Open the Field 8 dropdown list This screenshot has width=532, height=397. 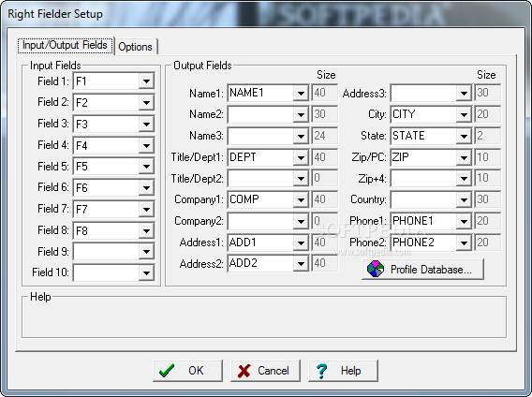[146, 230]
